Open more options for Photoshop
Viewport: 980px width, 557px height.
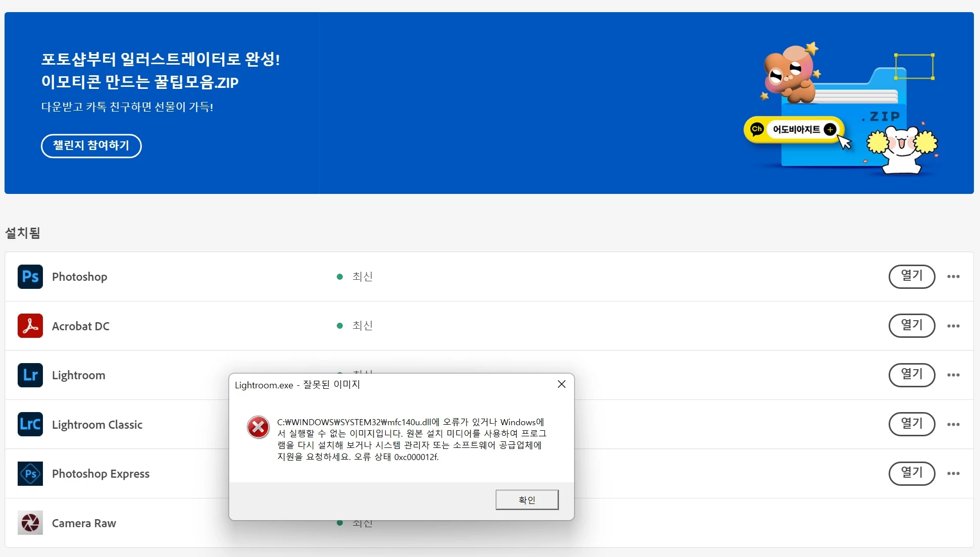953,277
